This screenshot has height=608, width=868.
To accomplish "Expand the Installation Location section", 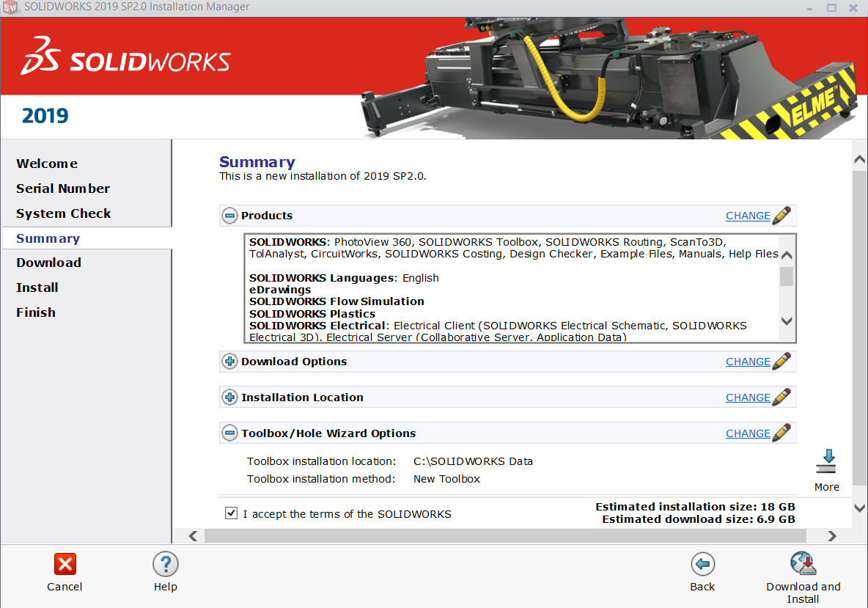I will pyautogui.click(x=230, y=398).
